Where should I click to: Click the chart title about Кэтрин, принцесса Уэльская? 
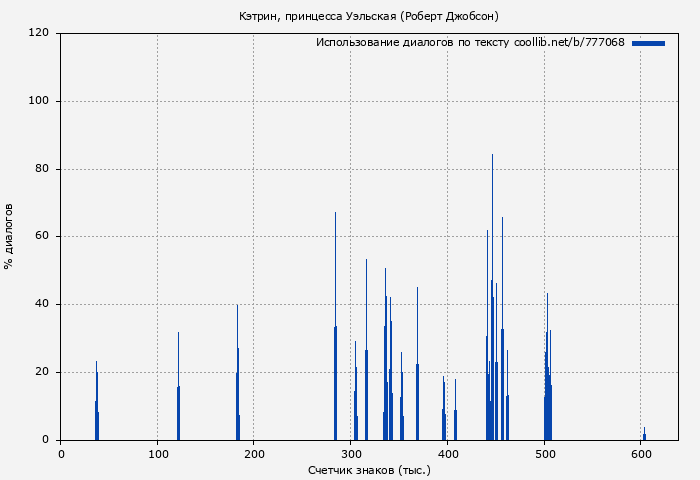[369, 16]
